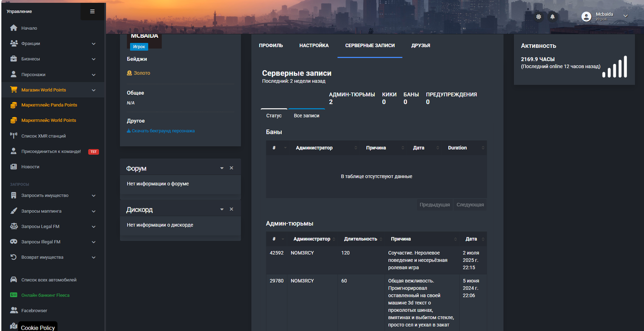Screen dimensions: 644x331
Task: Click the Mcbaida user avatar
Action: [x=586, y=17]
